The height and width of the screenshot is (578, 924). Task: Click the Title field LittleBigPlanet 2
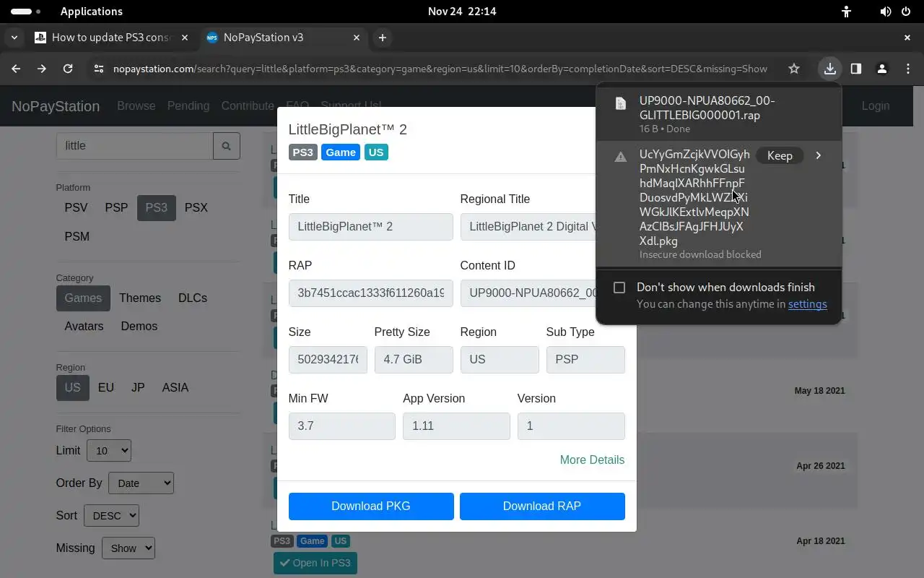click(x=371, y=227)
